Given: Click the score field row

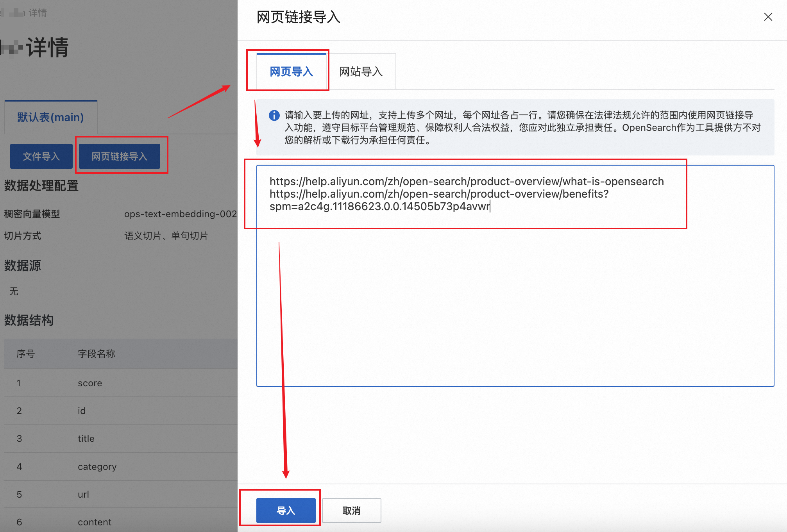Looking at the screenshot, I should (121, 383).
